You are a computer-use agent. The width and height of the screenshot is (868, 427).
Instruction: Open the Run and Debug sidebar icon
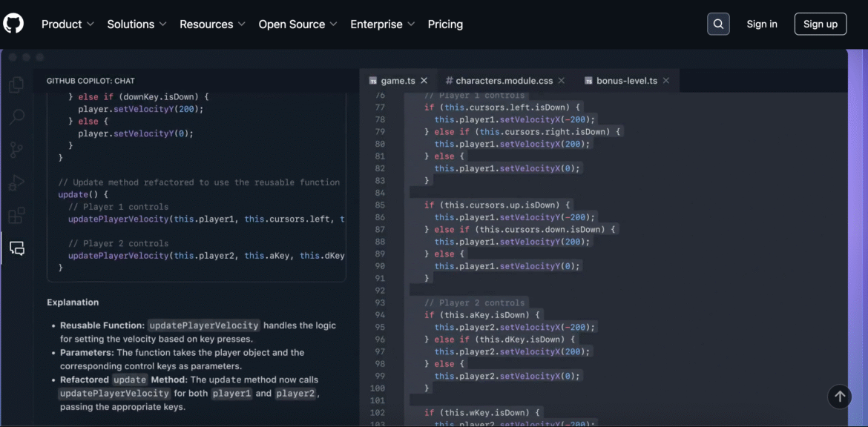pos(16,182)
